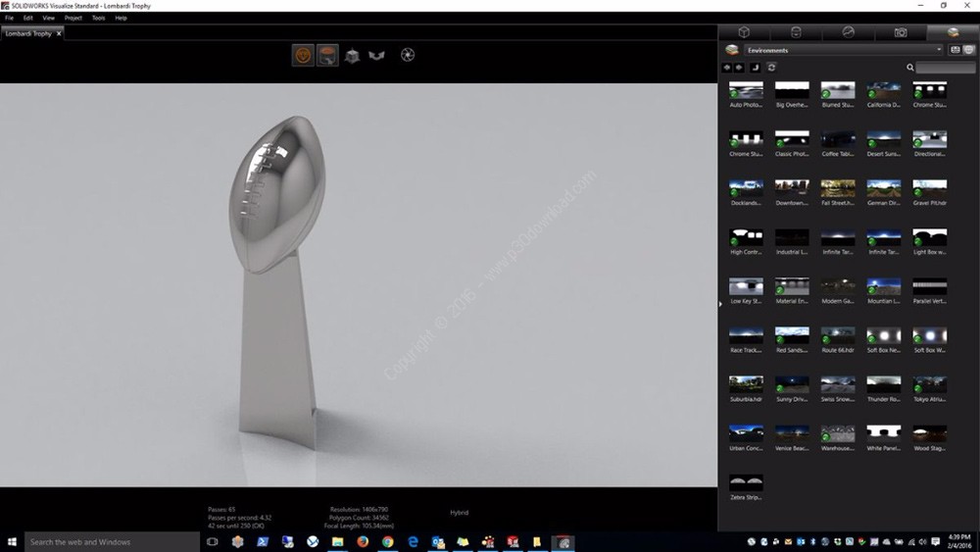Open the Cameras palette tab with camera icon
This screenshot has height=552, width=980.
pyautogui.click(x=901, y=32)
